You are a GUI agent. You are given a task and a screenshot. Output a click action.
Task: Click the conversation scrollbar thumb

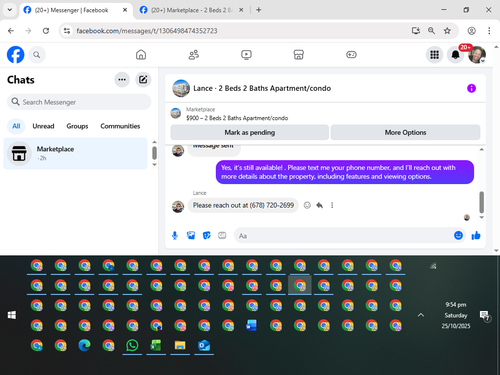pyautogui.click(x=481, y=202)
